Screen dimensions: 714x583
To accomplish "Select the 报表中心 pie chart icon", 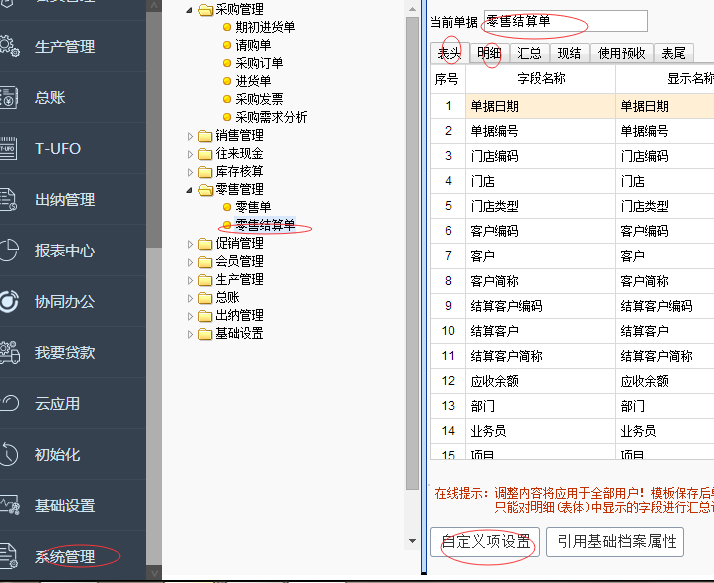I will point(9,250).
